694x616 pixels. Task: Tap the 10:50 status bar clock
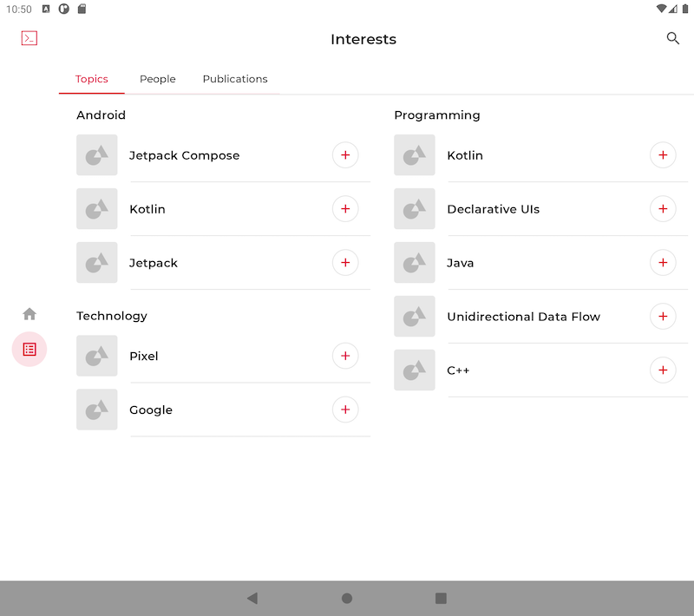pos(19,10)
